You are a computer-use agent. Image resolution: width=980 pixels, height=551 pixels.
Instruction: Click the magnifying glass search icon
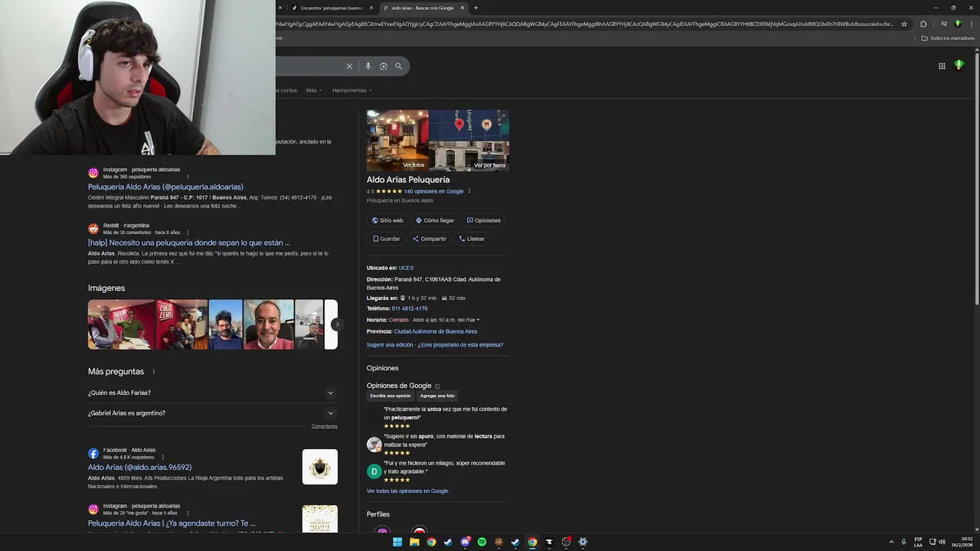[398, 67]
